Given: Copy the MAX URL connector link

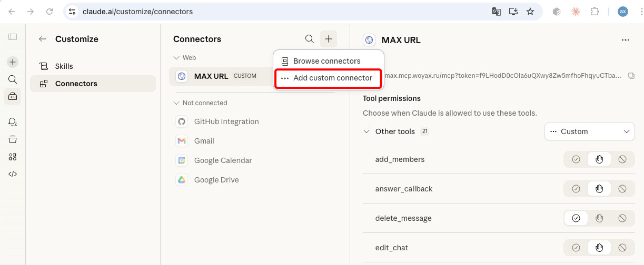Looking at the screenshot, I should pos(631,76).
